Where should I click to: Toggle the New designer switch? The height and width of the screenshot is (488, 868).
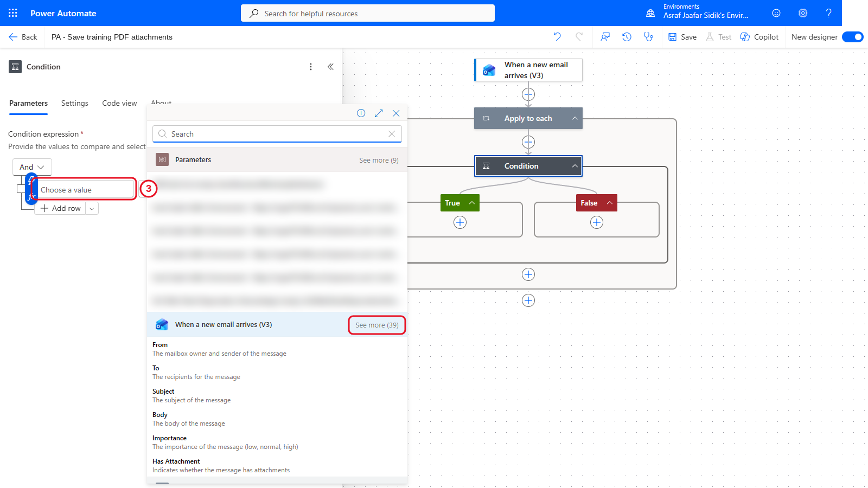click(853, 37)
